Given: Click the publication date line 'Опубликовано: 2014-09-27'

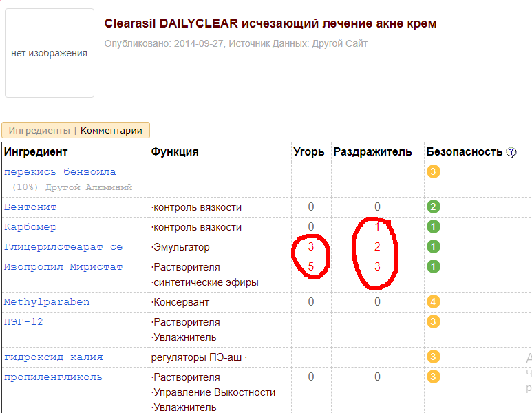Looking at the screenshot, I should pos(164,44).
